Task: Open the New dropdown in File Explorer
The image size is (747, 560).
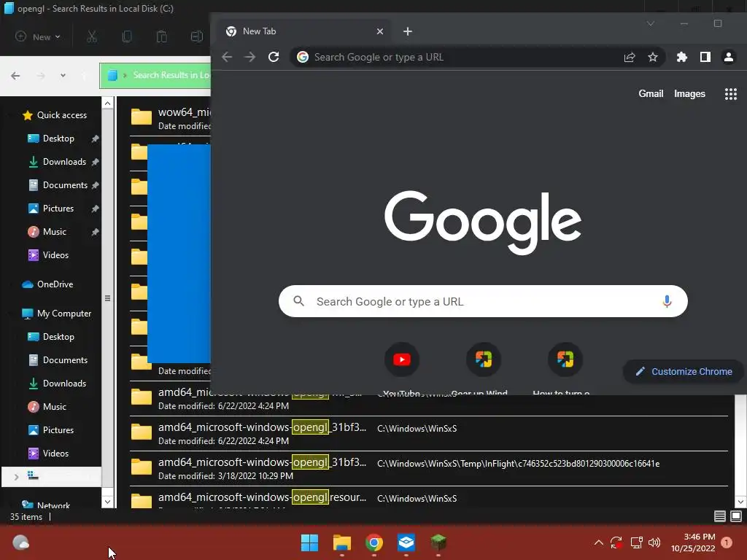Action: (38, 36)
